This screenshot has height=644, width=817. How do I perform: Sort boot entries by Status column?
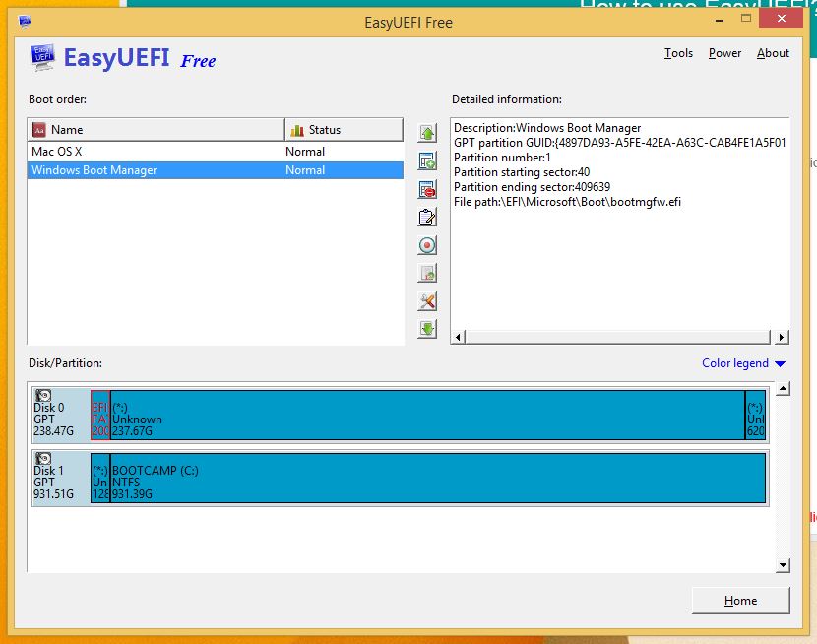[x=344, y=130]
